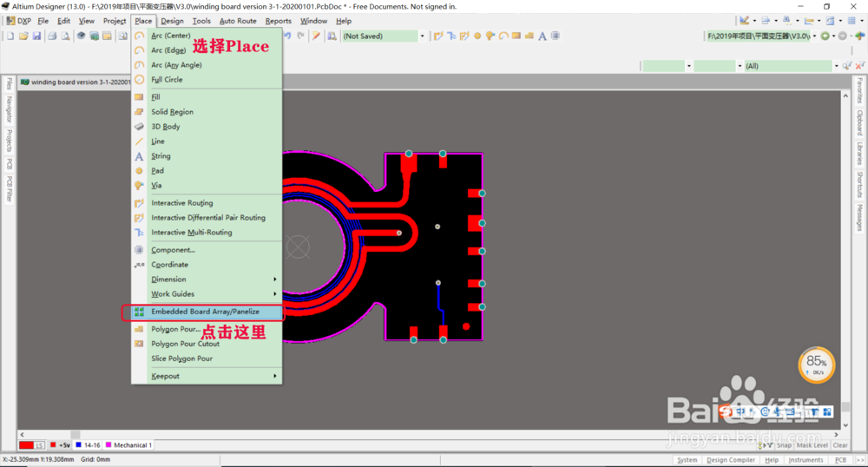Click the Cross Probe pencil icon
Viewport: 868px width, 467px height.
(316, 36)
